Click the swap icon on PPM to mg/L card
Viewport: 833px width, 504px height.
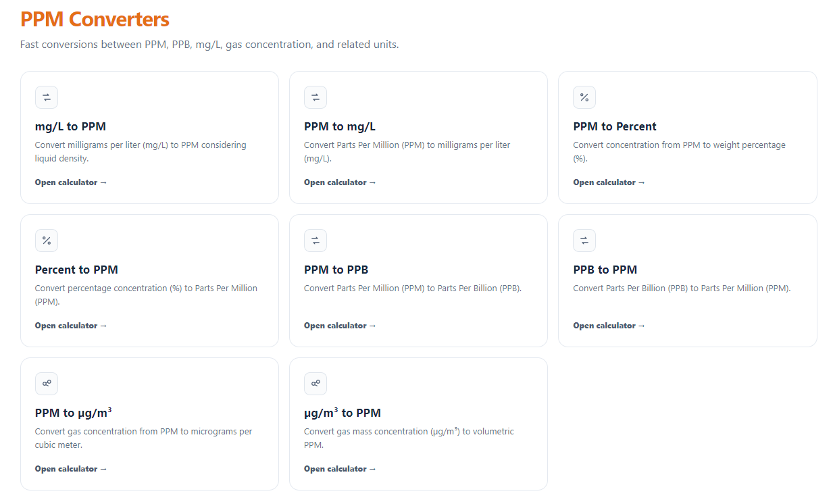[315, 97]
